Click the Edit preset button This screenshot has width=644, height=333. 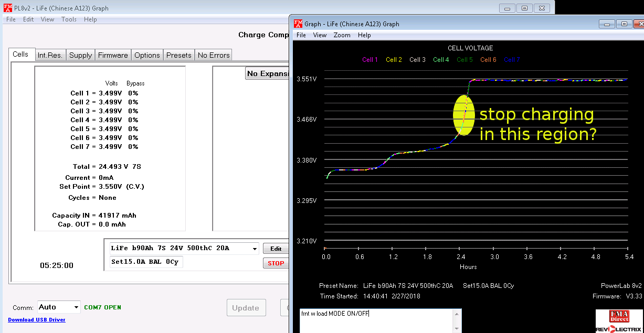coord(276,249)
